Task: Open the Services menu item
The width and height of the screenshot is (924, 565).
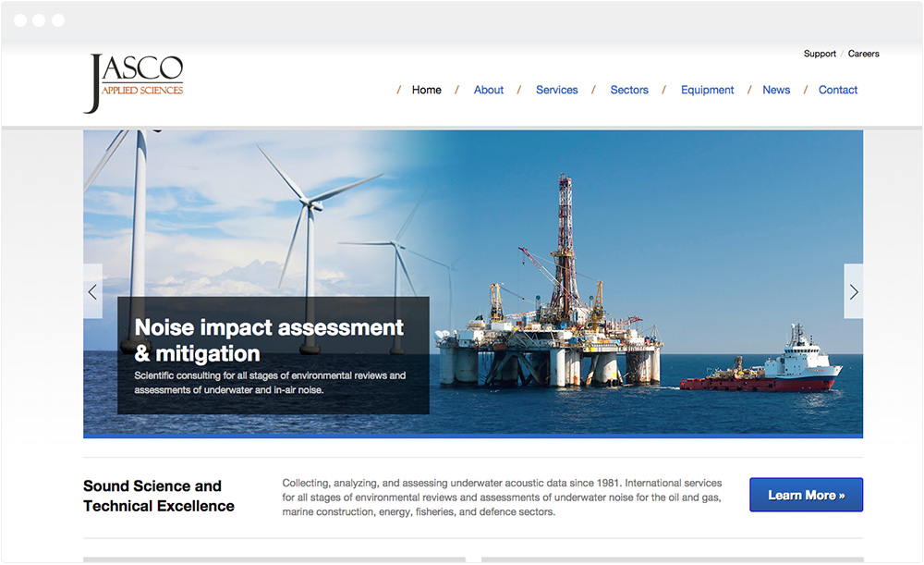Action: pos(557,90)
